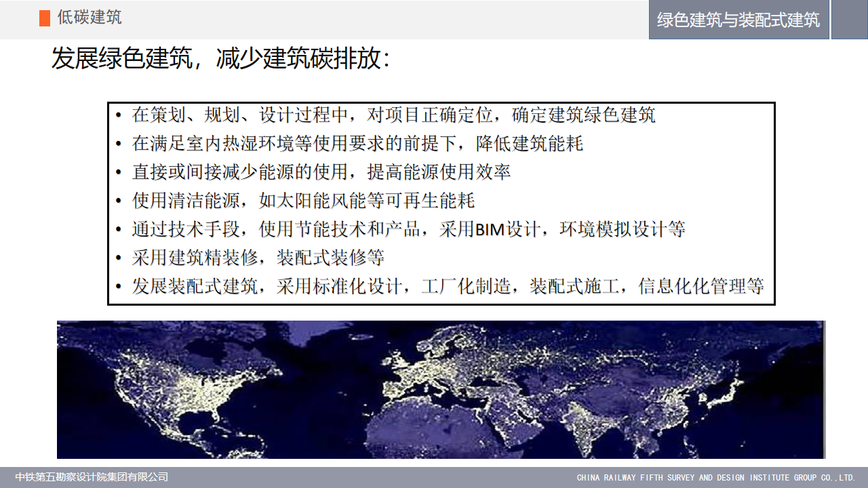Select heading 发展绿色建筑，减少建筑碳排放
This screenshot has width=868, height=488.
click(x=221, y=60)
